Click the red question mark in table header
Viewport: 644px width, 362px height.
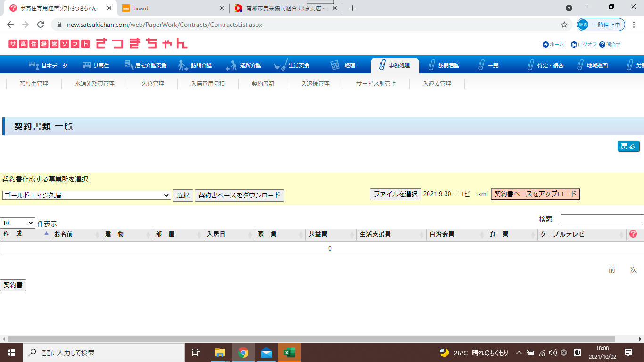click(633, 234)
